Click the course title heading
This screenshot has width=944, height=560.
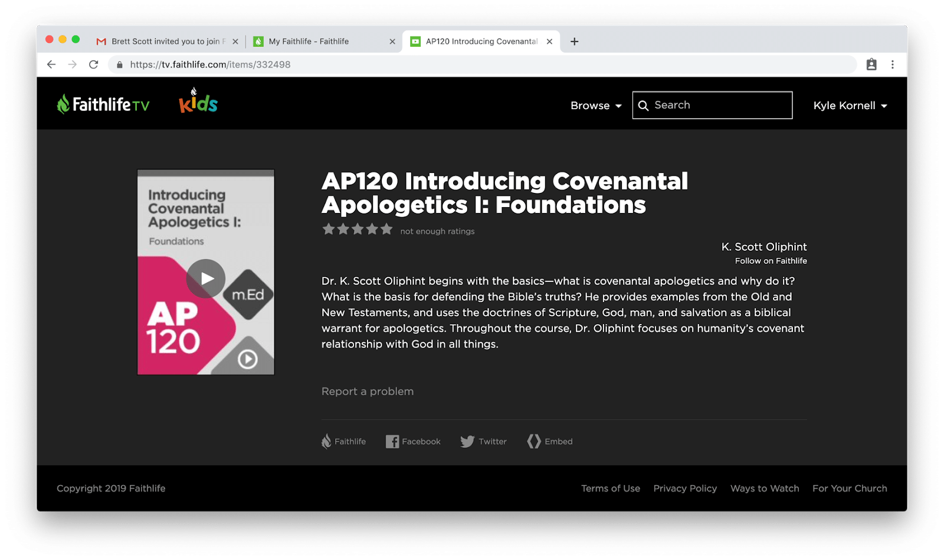coord(504,193)
